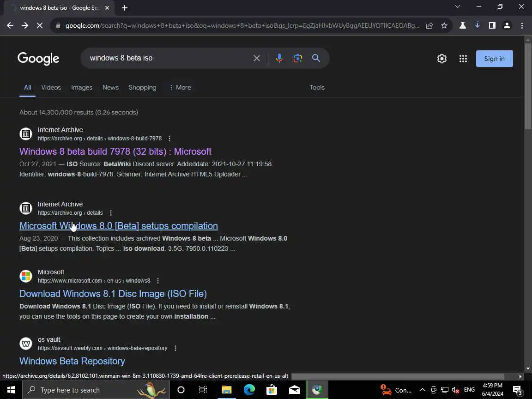Click the address bar URL
This screenshot has width=532, height=399.
pos(242,25)
